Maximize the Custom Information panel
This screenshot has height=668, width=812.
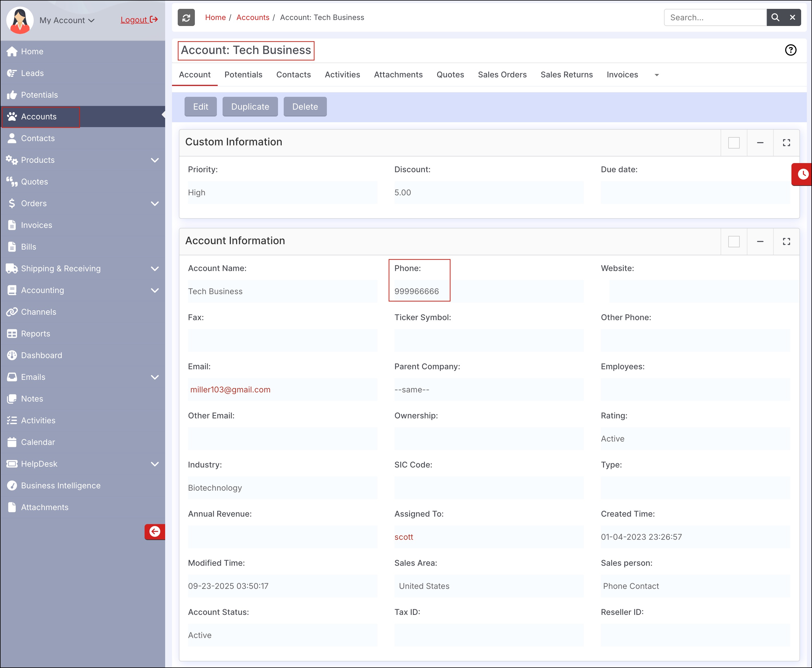[786, 143]
